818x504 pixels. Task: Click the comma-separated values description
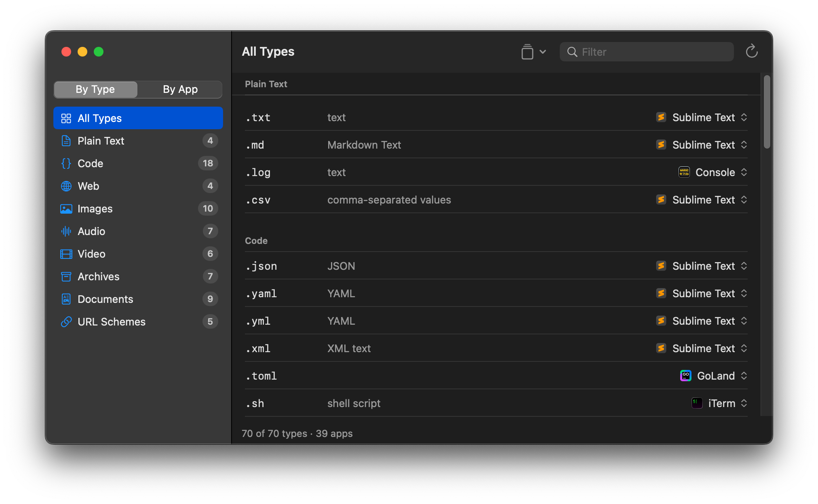click(x=389, y=200)
